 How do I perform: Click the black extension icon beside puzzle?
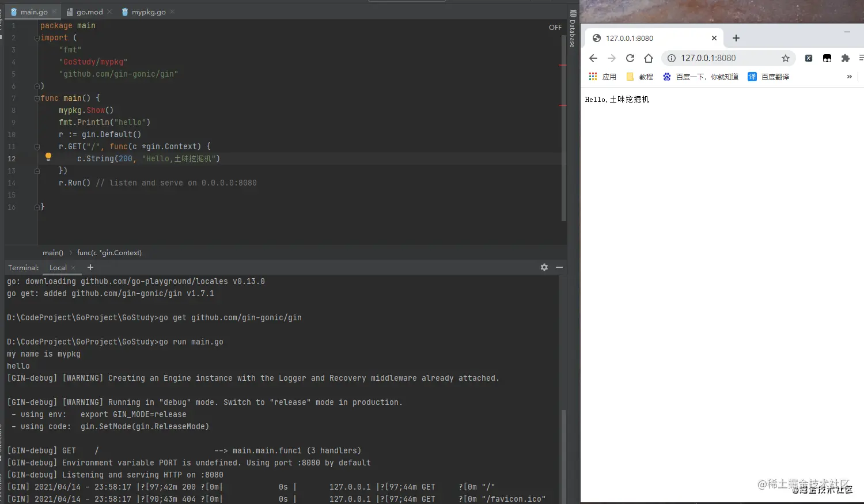[x=827, y=58]
